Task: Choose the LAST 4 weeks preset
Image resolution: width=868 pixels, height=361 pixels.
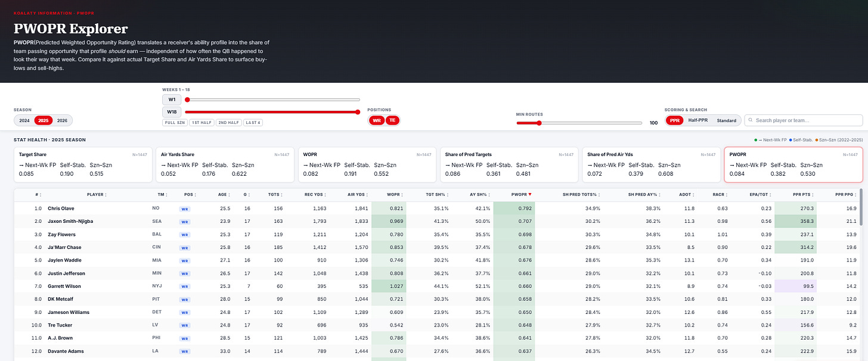Action: click(253, 123)
